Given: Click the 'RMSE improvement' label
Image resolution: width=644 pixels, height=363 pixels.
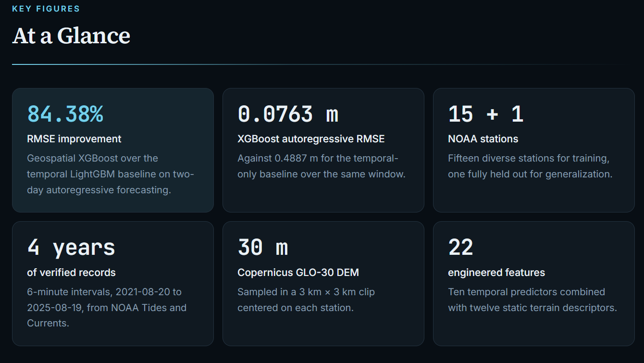Looking at the screenshot, I should pyautogui.click(x=74, y=139).
